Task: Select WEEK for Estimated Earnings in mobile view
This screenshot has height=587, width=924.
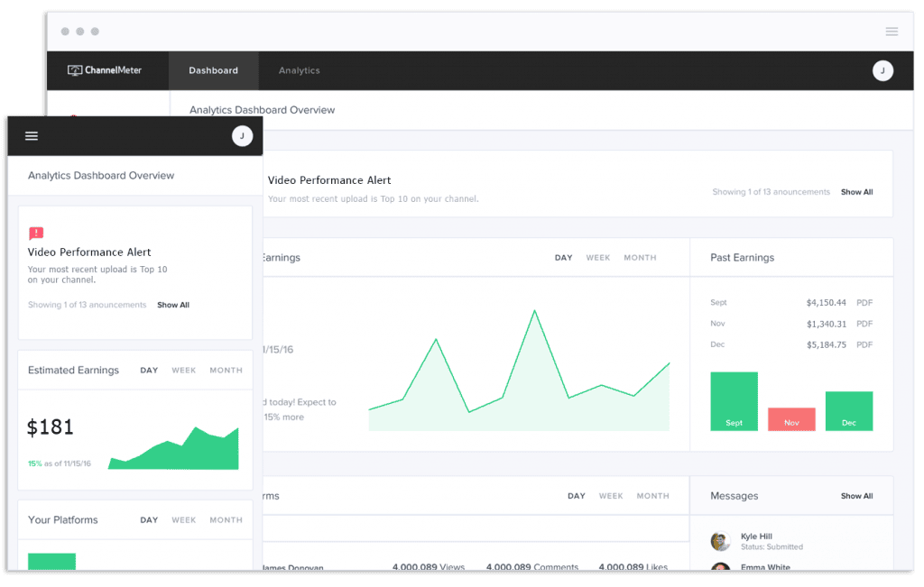Action: click(x=184, y=371)
